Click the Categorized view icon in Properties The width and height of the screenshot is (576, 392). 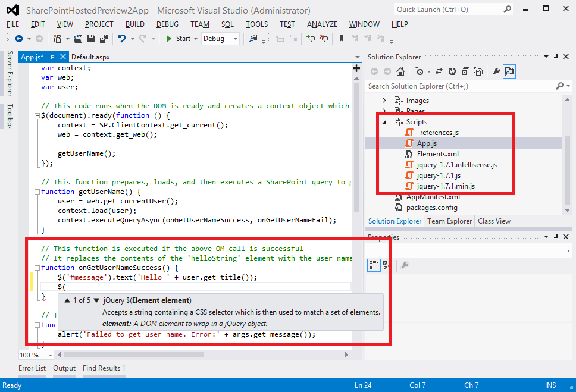click(x=374, y=265)
